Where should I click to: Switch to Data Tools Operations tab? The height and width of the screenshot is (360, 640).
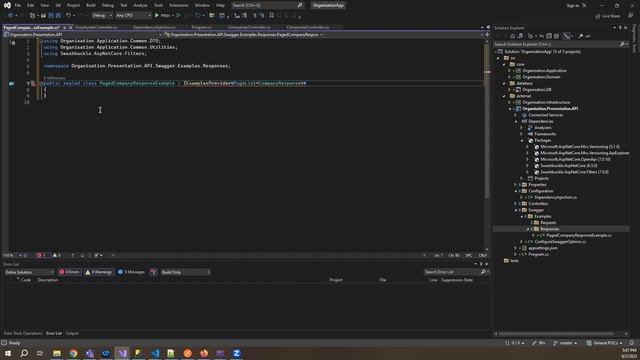click(23, 333)
